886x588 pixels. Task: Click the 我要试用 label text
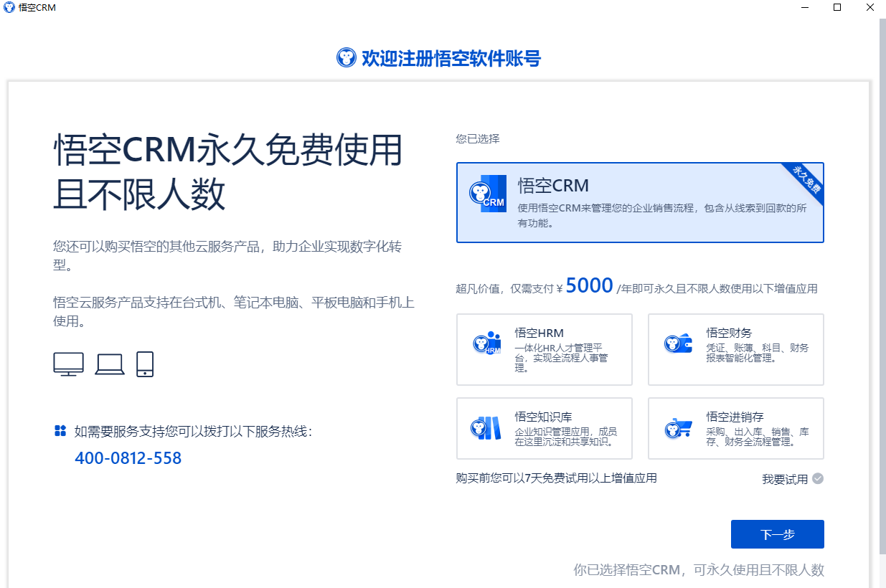coord(785,479)
